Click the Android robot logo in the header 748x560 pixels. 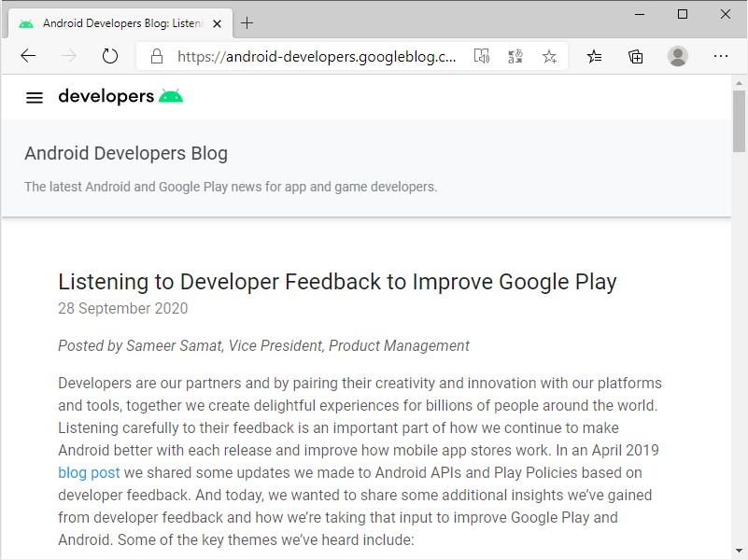coord(171,94)
